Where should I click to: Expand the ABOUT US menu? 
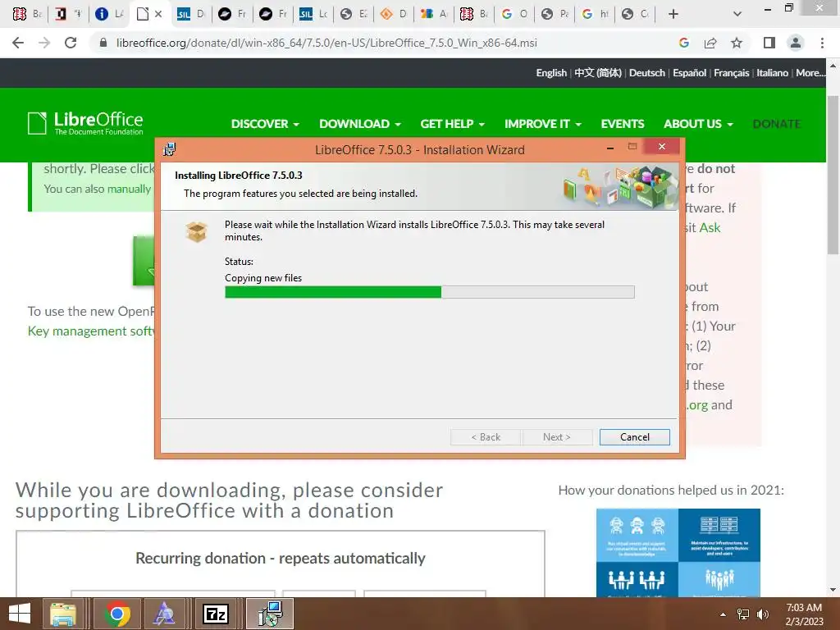699,124
